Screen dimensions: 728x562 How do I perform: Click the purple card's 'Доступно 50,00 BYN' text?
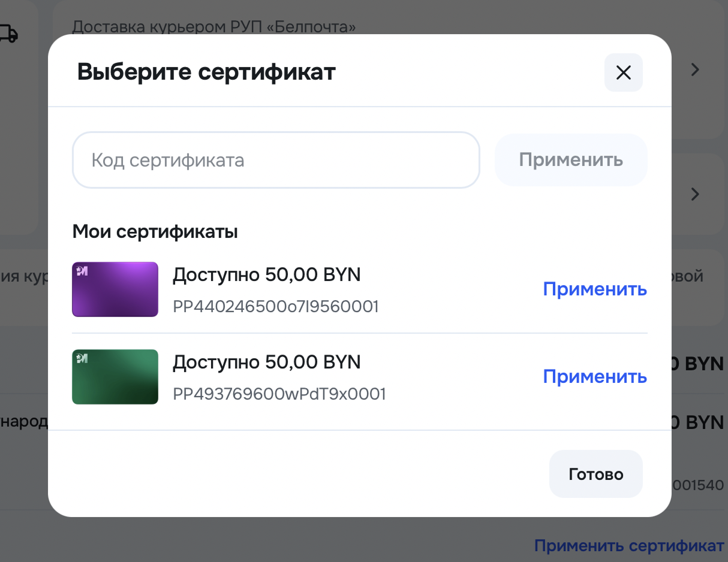pos(267,275)
